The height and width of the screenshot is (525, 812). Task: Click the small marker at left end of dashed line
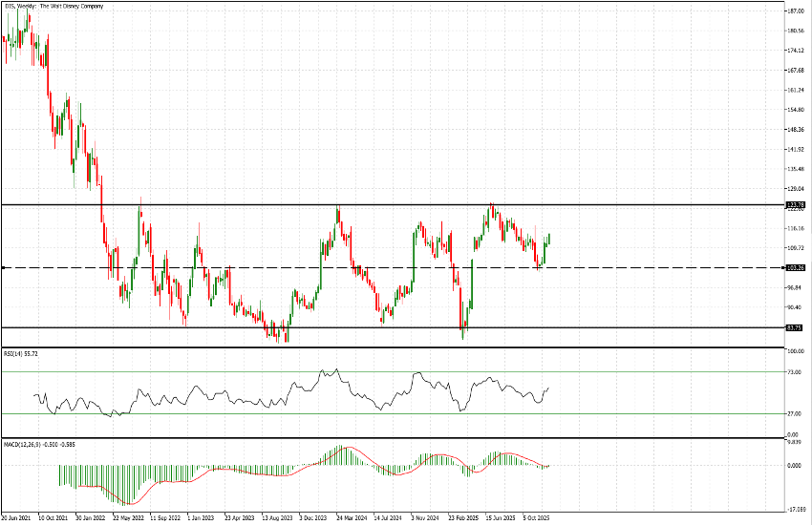coord(4,268)
